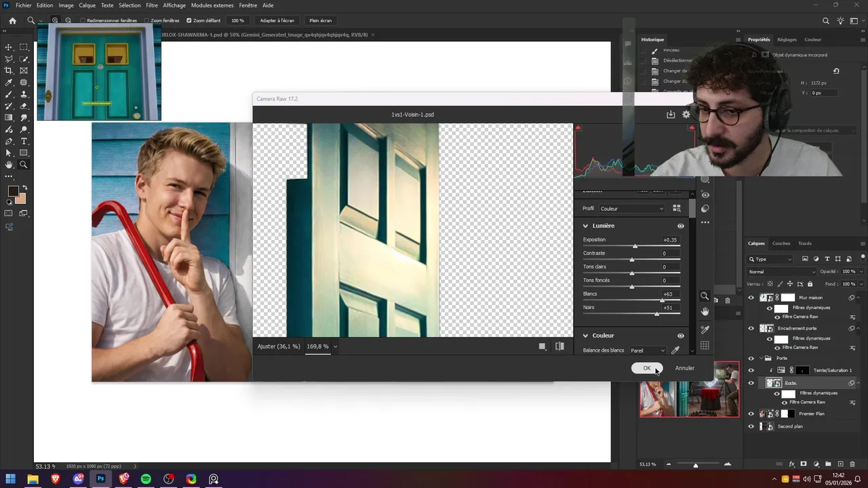The height and width of the screenshot is (488, 868).
Task: Select the Clone Stamp tool
Action: click(24, 94)
